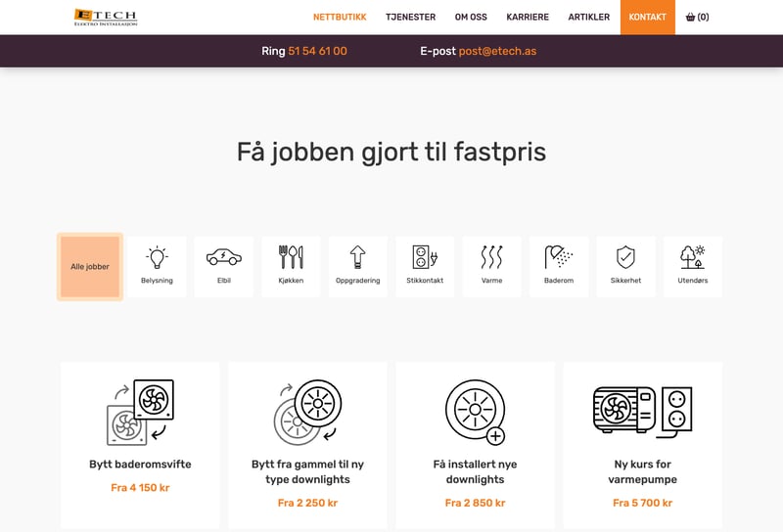Select the Belysning lightbulb icon
Image resolution: width=783 pixels, height=532 pixels.
pyautogui.click(x=157, y=257)
